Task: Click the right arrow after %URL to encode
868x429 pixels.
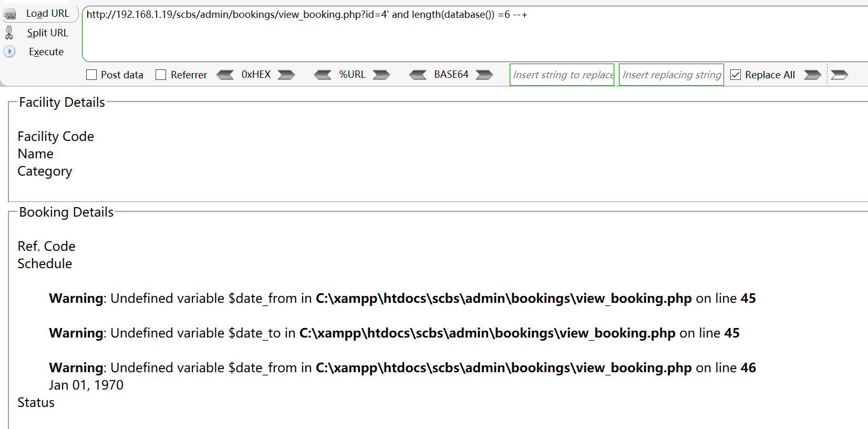Action: point(381,75)
